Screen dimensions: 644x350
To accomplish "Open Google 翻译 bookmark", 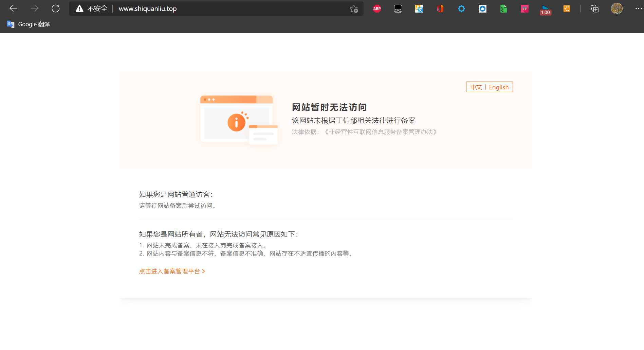I will (29, 24).
